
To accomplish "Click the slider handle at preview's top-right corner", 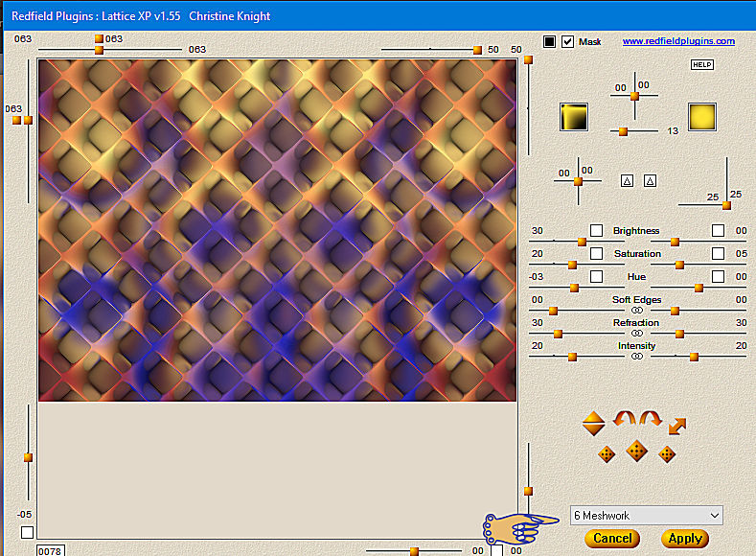I will (x=528, y=59).
